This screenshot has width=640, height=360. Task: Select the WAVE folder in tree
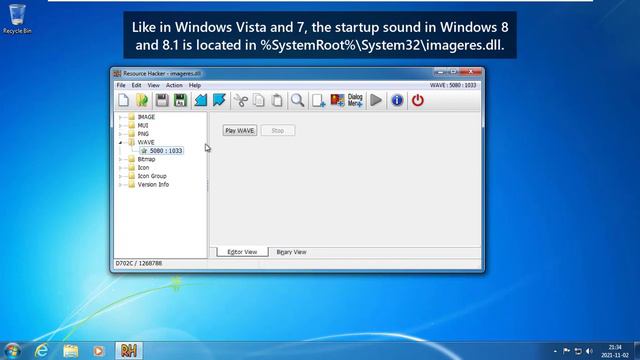[x=141, y=142]
